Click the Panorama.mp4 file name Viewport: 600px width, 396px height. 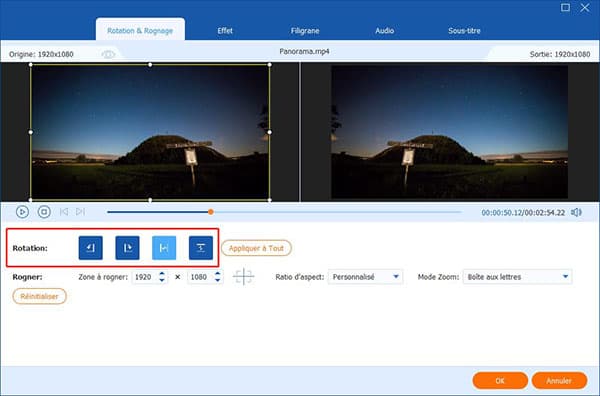click(x=304, y=51)
